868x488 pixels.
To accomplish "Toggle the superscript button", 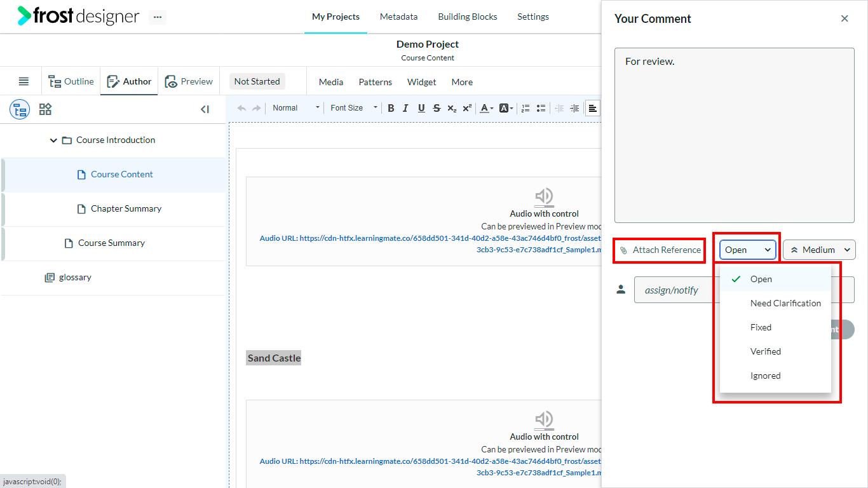I will (467, 108).
